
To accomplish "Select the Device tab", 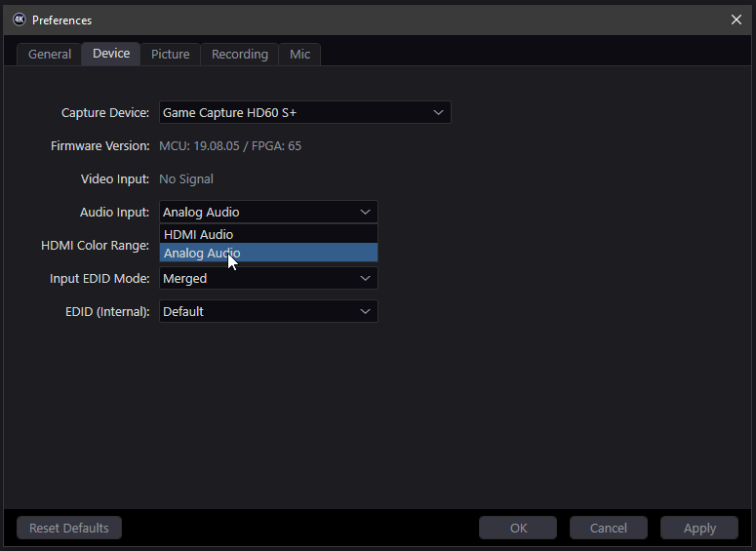I will [x=111, y=54].
